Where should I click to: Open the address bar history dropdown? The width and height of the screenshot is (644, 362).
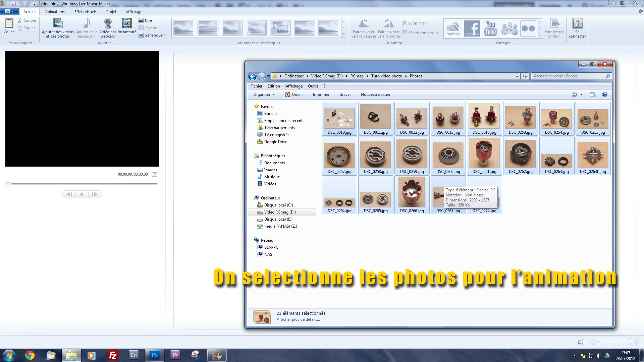[517, 76]
